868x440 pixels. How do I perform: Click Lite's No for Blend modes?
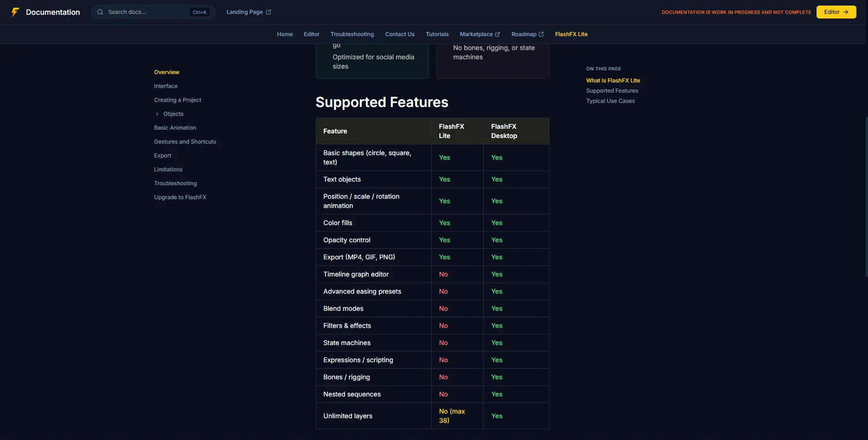pyautogui.click(x=458, y=308)
